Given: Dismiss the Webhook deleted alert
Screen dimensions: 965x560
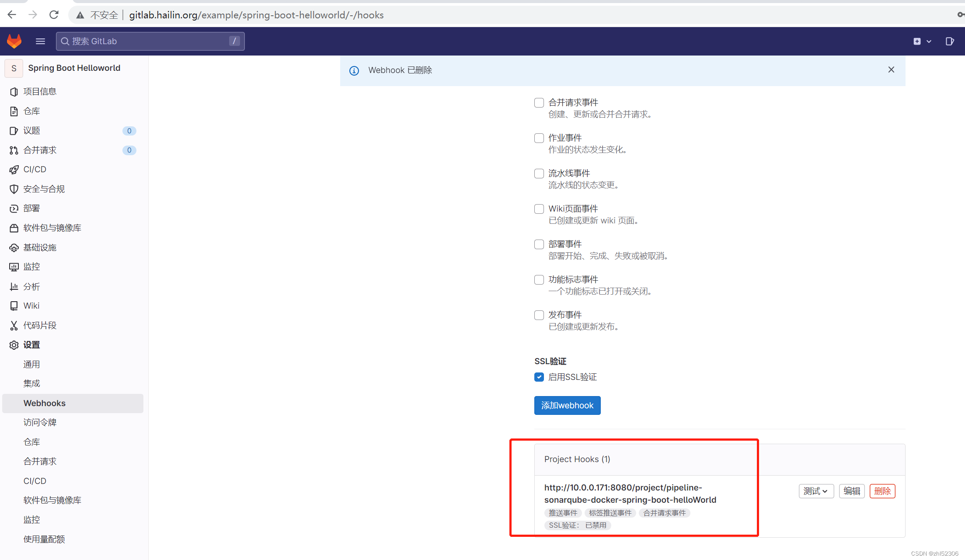Looking at the screenshot, I should 891,70.
